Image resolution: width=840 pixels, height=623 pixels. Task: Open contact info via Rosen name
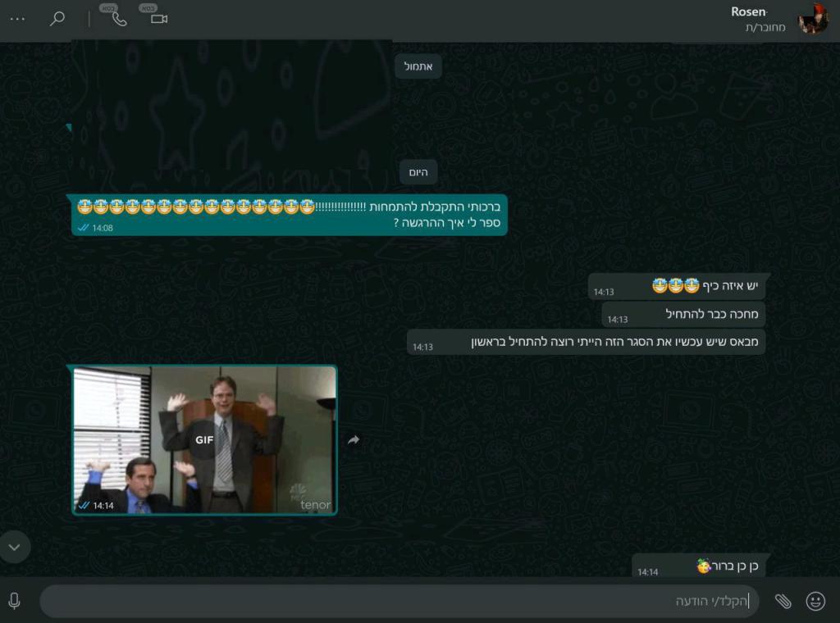click(x=748, y=11)
